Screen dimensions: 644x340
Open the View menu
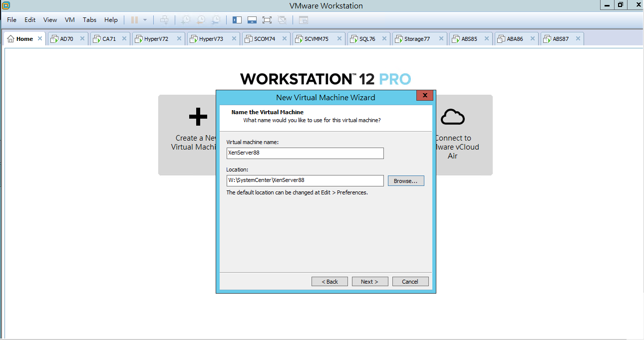pyautogui.click(x=50, y=20)
